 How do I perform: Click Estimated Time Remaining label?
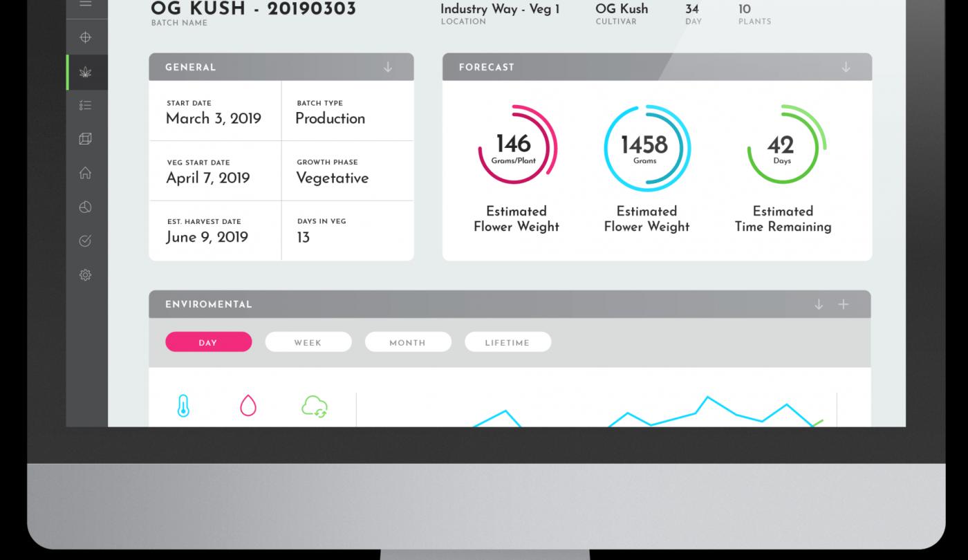pos(783,218)
